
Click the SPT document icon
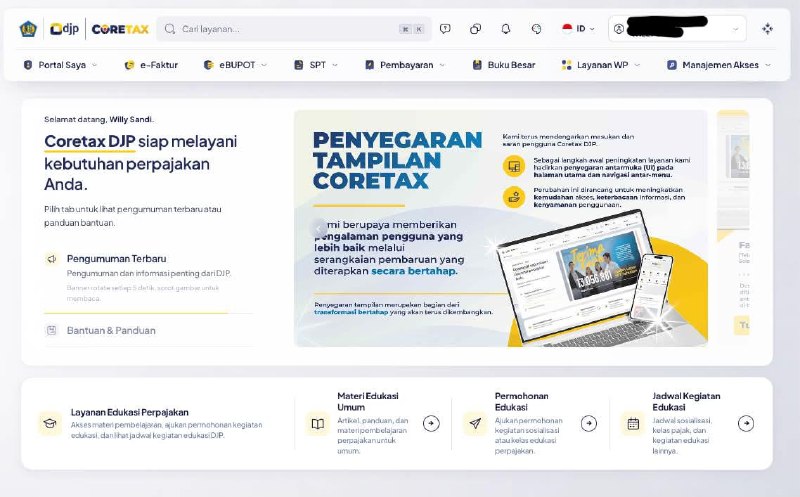(298, 65)
